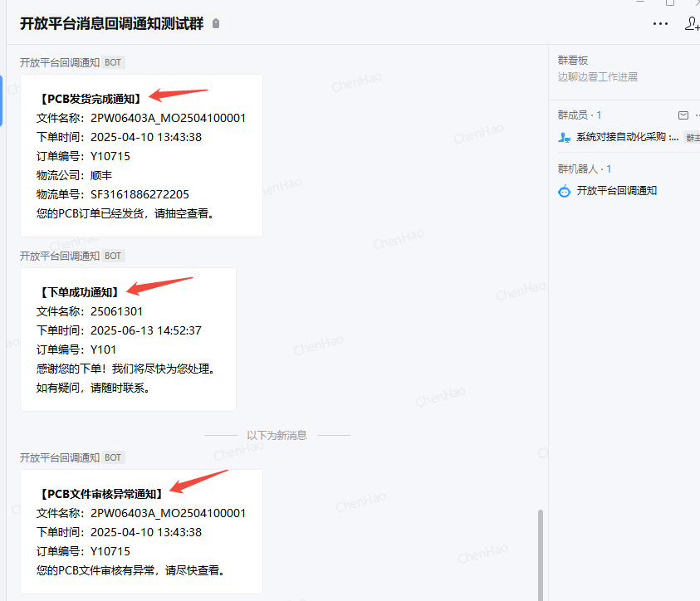The height and width of the screenshot is (601, 700).
Task: Click the 群成员 · 1 section header
Action: [580, 115]
